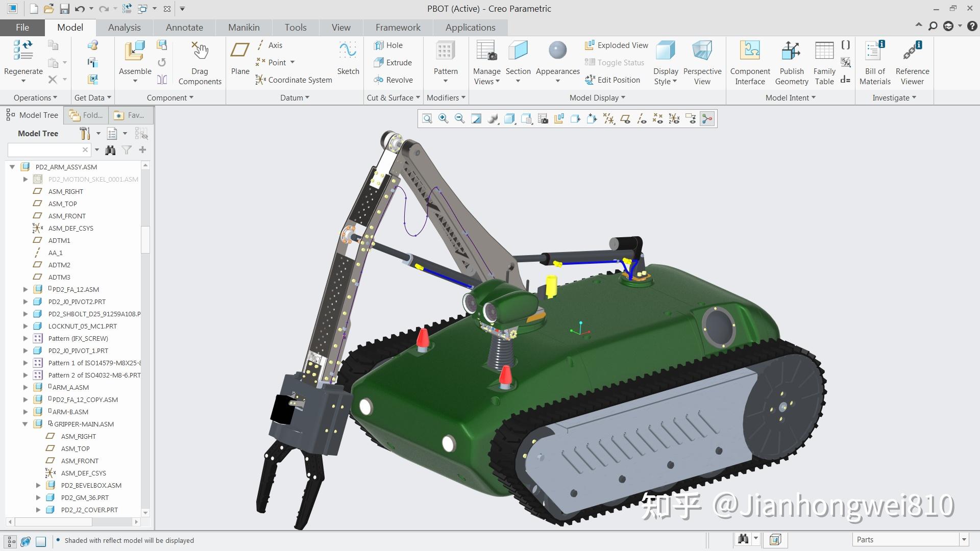Image resolution: width=980 pixels, height=551 pixels.
Task: Select Zoom In on graphics toolbar
Action: click(443, 118)
